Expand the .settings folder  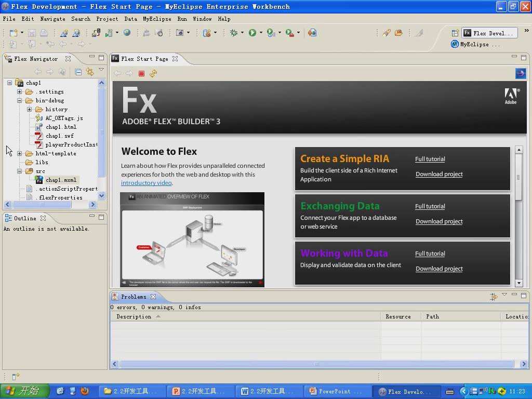click(x=19, y=91)
